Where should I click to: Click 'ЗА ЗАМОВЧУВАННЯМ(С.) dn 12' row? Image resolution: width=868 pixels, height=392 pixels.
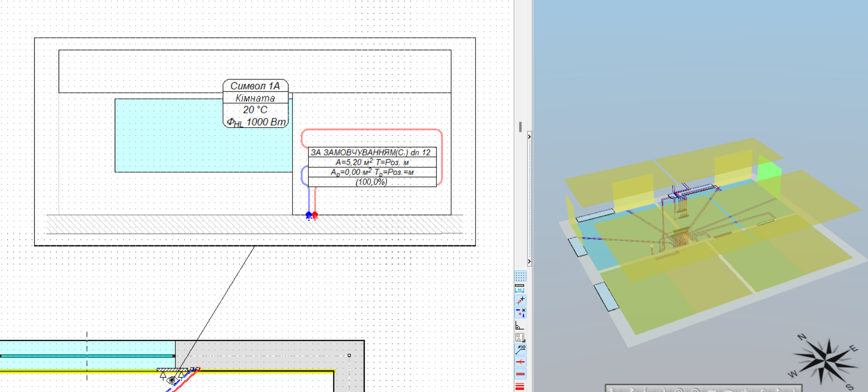click(372, 152)
